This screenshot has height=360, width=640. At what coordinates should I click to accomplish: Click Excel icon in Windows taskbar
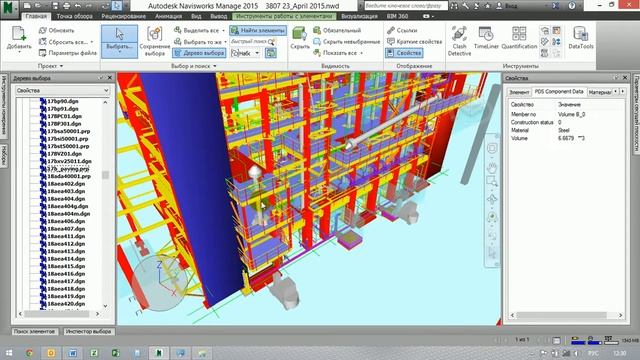click(x=94, y=353)
